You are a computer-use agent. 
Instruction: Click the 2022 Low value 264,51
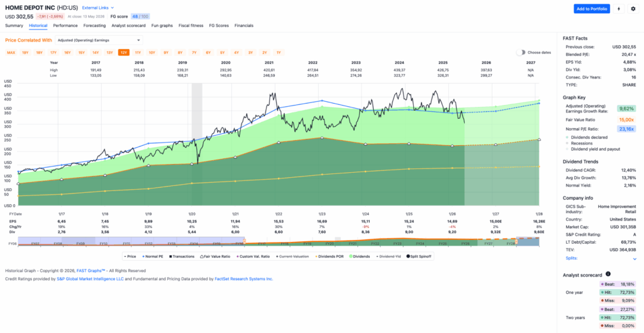(x=314, y=75)
